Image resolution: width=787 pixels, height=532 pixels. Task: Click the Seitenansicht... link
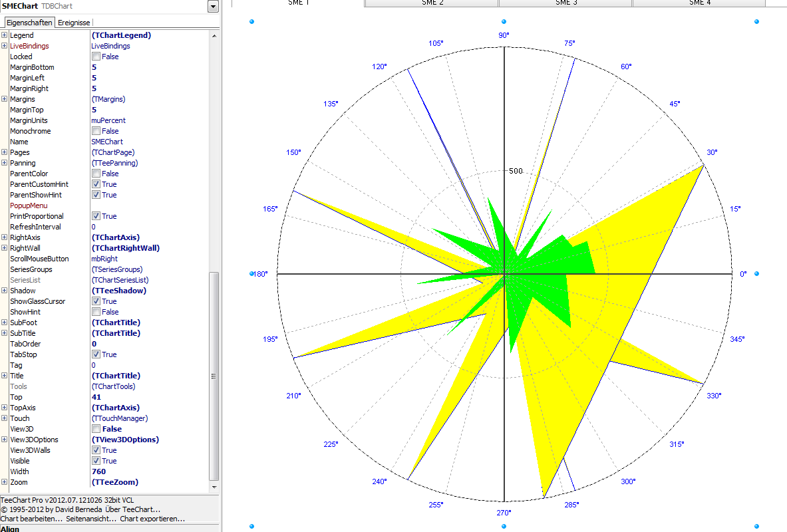point(91,519)
